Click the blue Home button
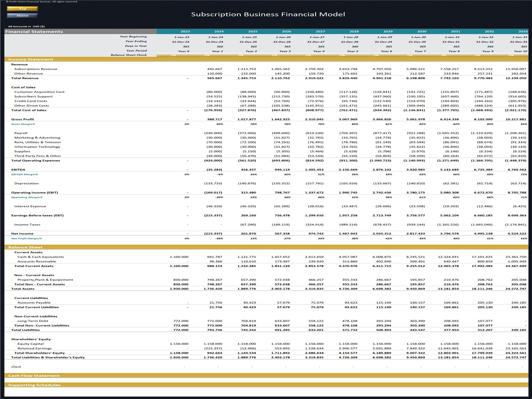Image resolution: width=532 pixels, height=399 pixels. [22, 16]
